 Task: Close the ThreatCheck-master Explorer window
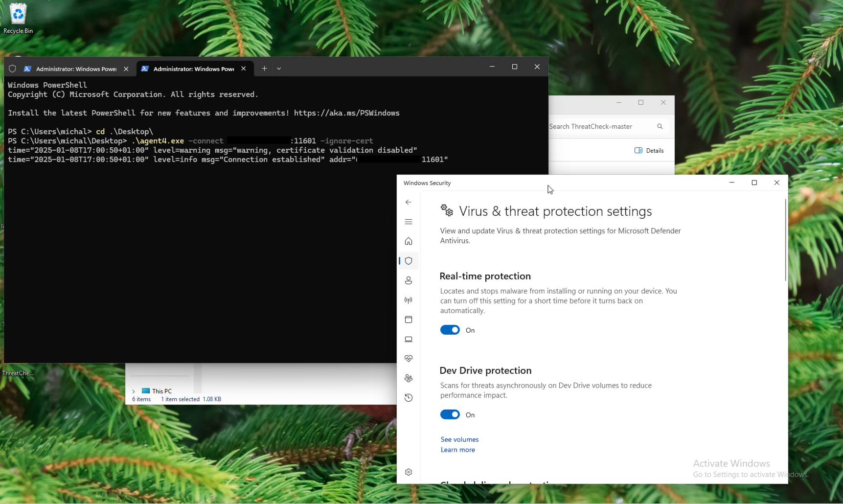pos(663,102)
